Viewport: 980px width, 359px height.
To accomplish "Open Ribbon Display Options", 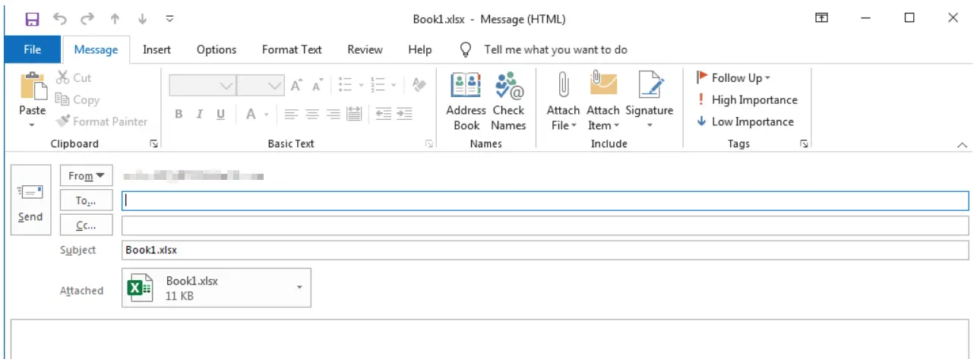I will (821, 18).
